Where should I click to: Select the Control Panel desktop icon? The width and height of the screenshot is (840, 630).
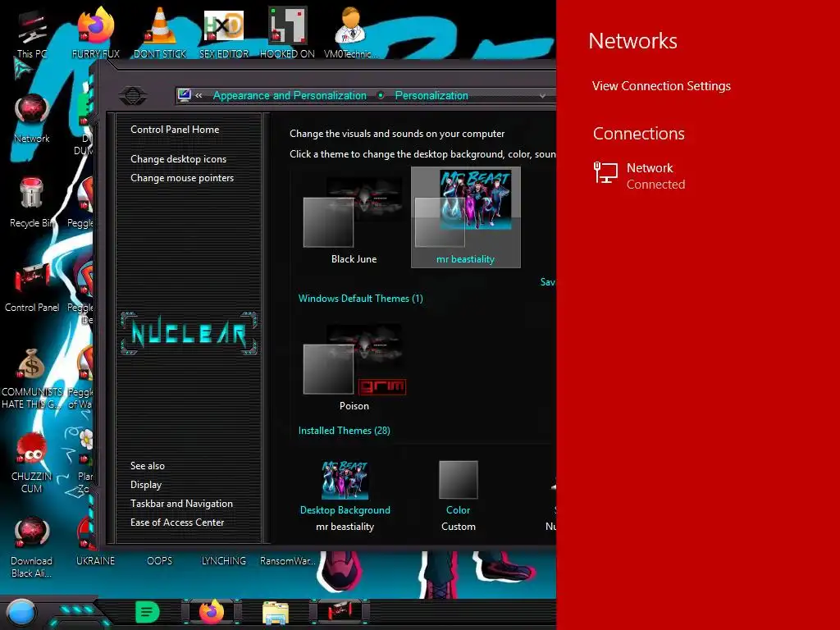tap(32, 287)
